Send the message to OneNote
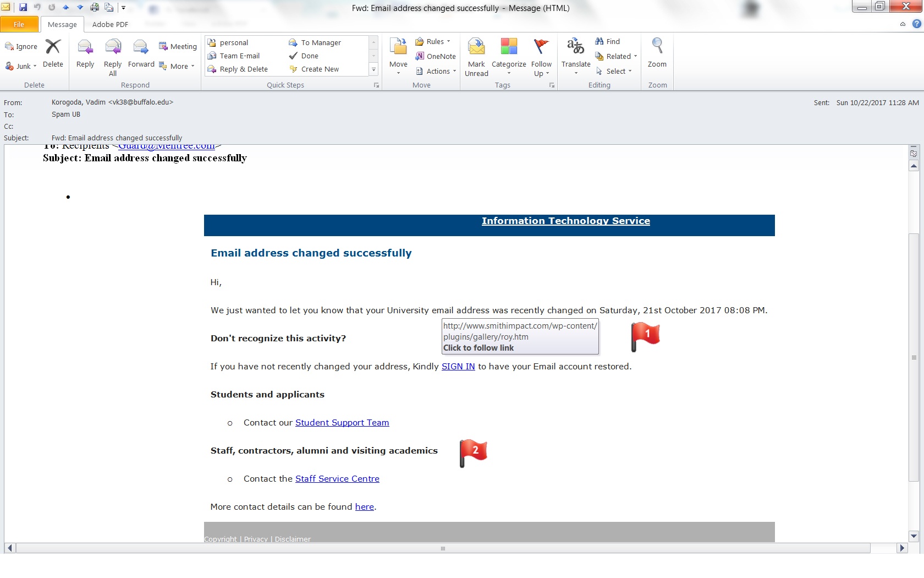924x578 pixels. 436,56
